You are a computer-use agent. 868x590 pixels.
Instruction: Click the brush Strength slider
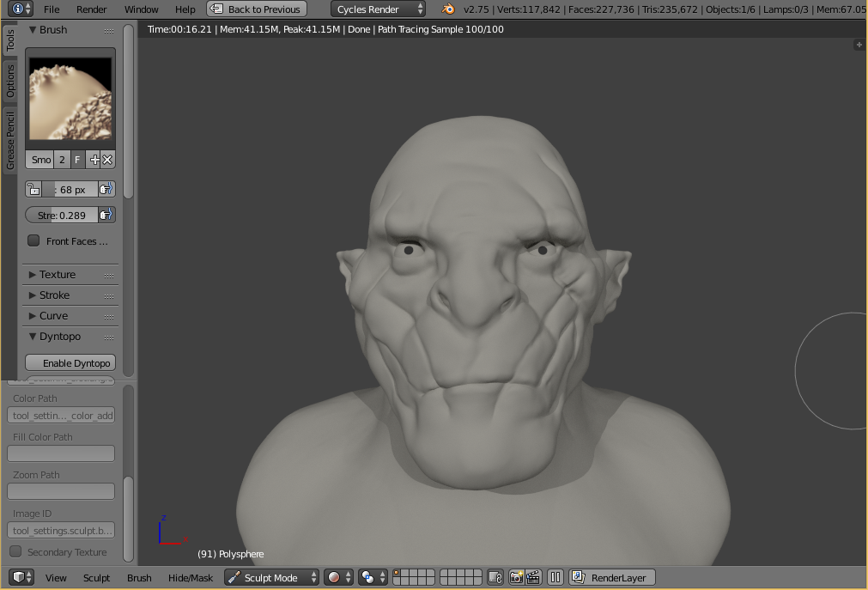(x=62, y=216)
